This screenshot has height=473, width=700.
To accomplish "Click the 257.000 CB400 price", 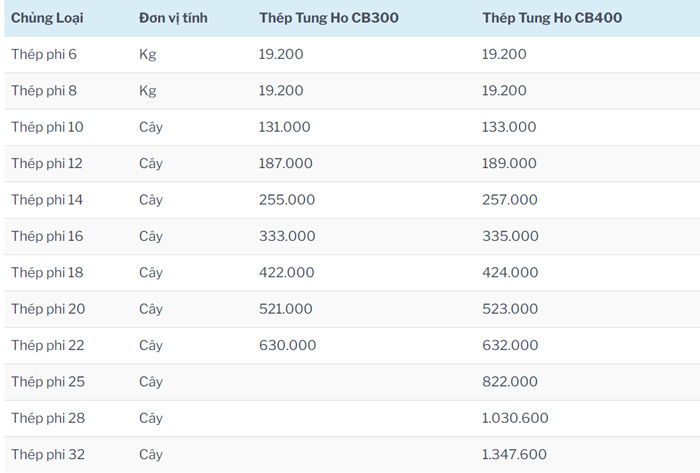I will coord(510,200).
